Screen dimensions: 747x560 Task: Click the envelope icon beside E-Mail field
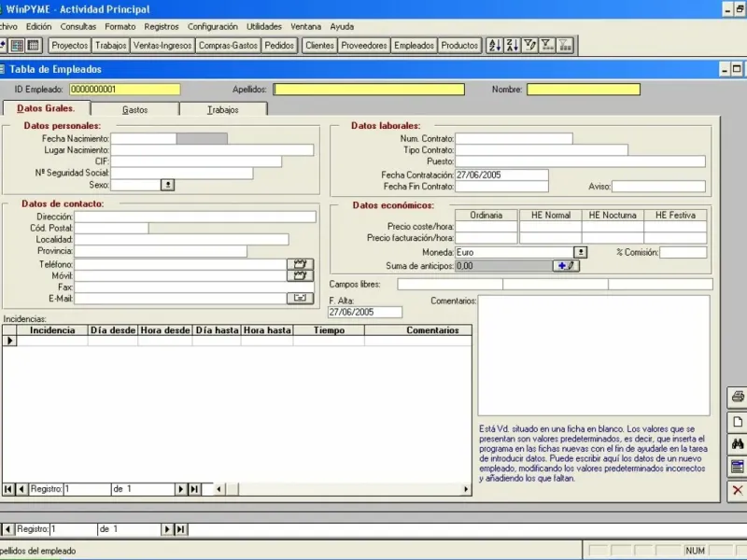point(300,298)
